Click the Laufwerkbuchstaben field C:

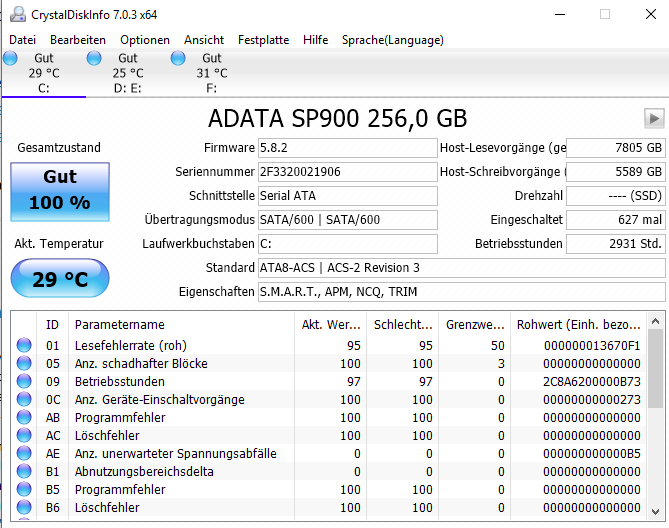click(348, 244)
